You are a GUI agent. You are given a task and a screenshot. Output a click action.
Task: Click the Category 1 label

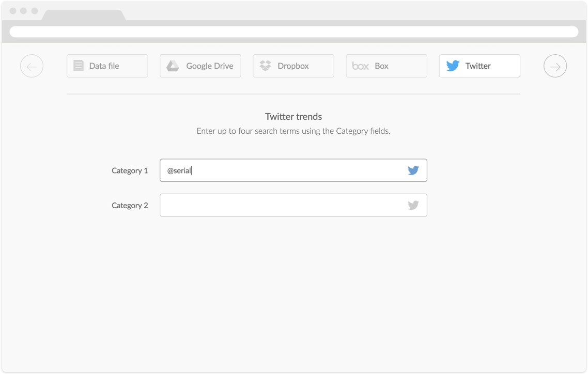click(130, 170)
